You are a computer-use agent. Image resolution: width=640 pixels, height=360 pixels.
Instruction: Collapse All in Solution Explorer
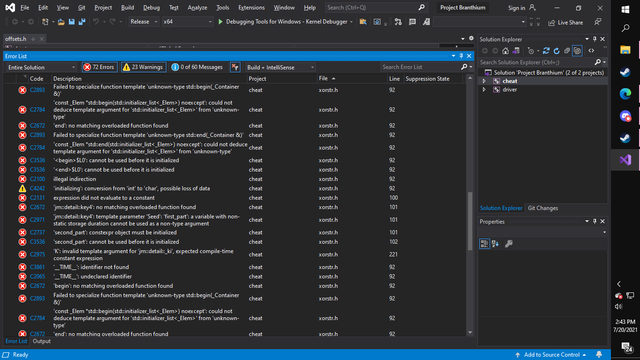(567, 51)
